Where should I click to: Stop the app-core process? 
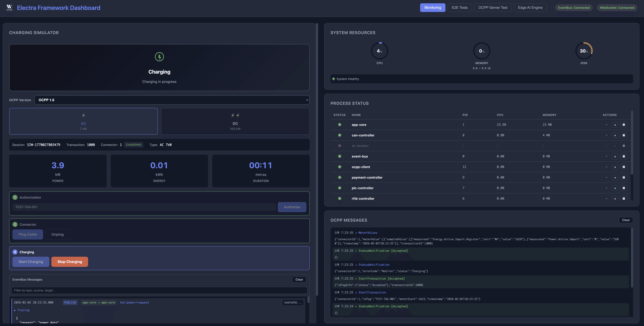coord(615,125)
